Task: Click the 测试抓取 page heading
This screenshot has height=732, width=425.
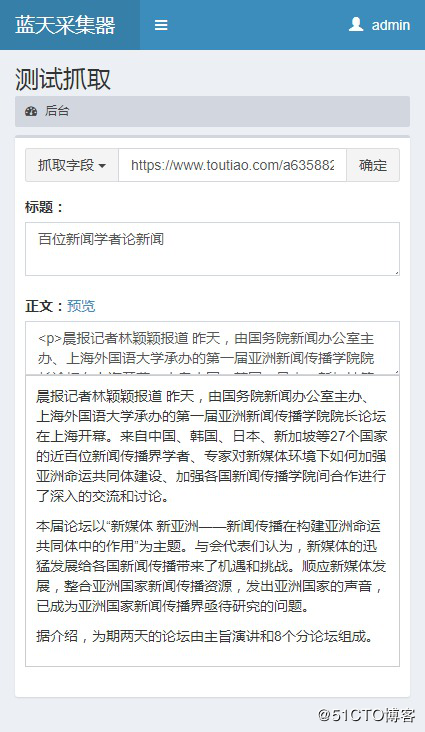Action: 63,79
